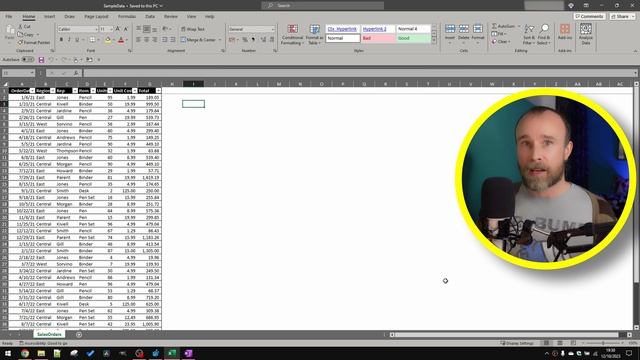Click the Increase Font Size icon
The width and height of the screenshot is (640, 360).
click(x=118, y=29)
